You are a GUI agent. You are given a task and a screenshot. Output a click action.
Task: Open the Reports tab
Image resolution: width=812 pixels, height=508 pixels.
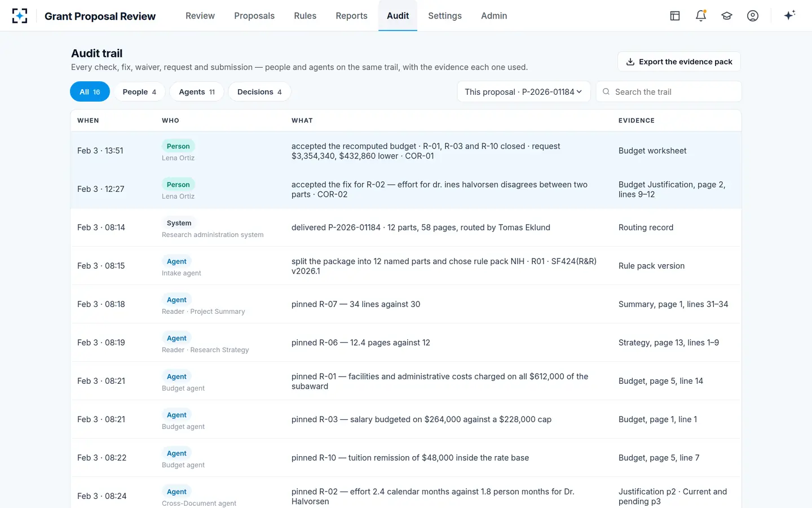click(x=351, y=16)
